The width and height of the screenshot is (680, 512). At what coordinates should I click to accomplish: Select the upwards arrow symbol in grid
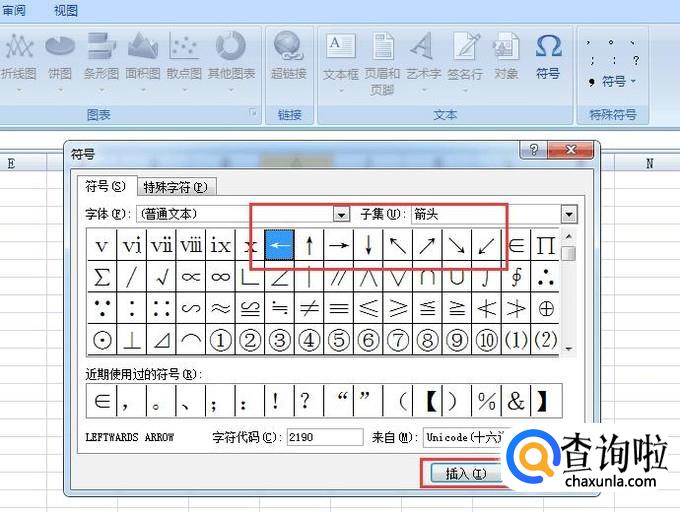point(310,244)
